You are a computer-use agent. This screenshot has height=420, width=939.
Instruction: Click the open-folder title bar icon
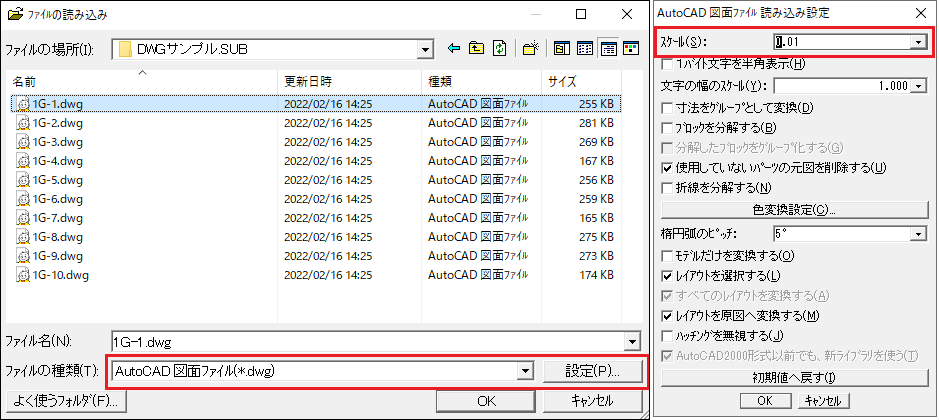pos(14,14)
